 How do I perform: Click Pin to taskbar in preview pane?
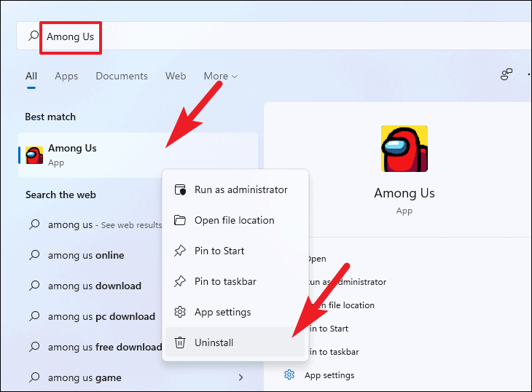(335, 352)
